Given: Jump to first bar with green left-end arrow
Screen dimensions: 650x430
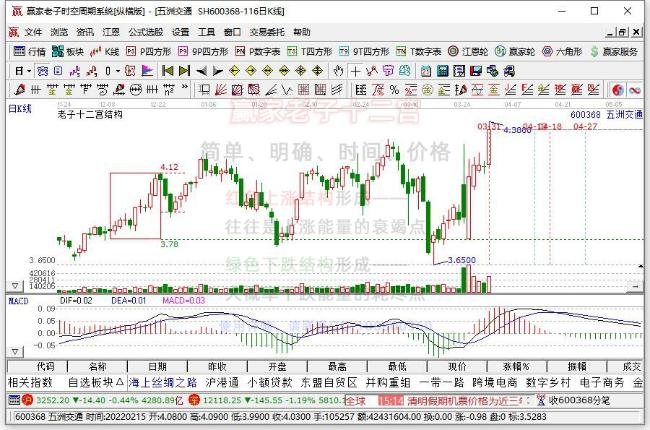Looking at the screenshot, I should click(x=167, y=71).
